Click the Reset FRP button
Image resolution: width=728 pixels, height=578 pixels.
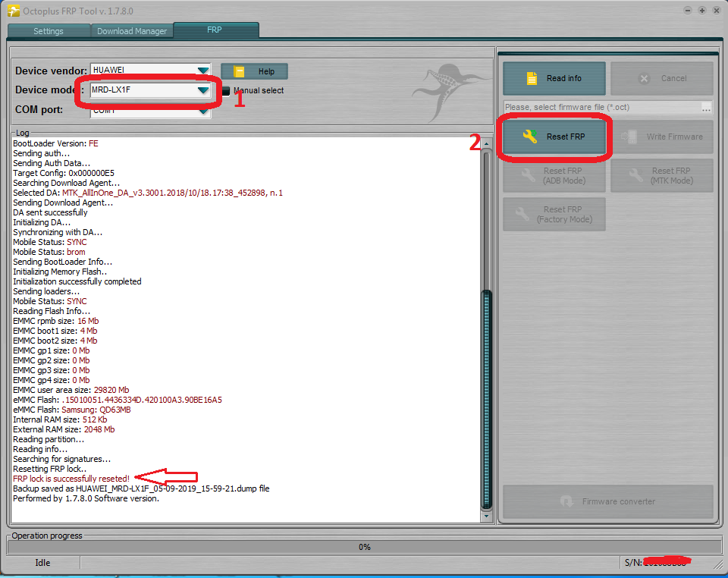point(554,137)
